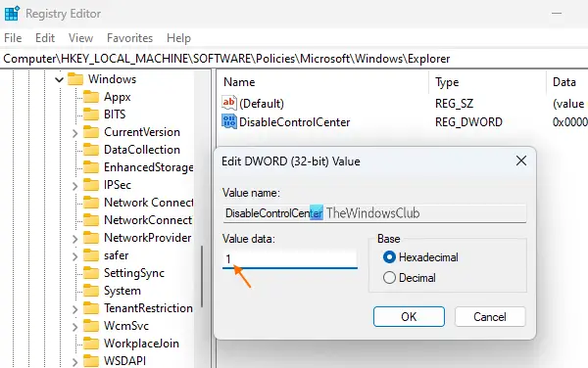Open the Edit menu
Image resolution: width=588 pixels, height=368 pixels.
pos(45,38)
